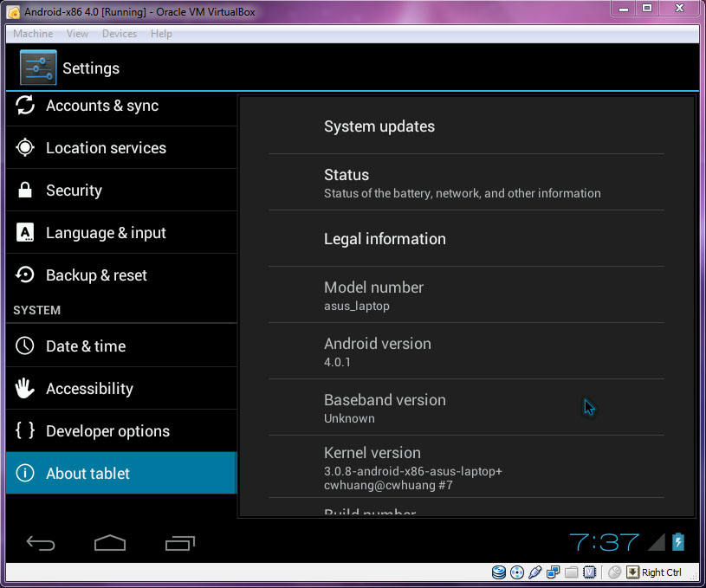The width and height of the screenshot is (706, 588).
Task: Open Backup & reset settings
Action: [x=121, y=275]
